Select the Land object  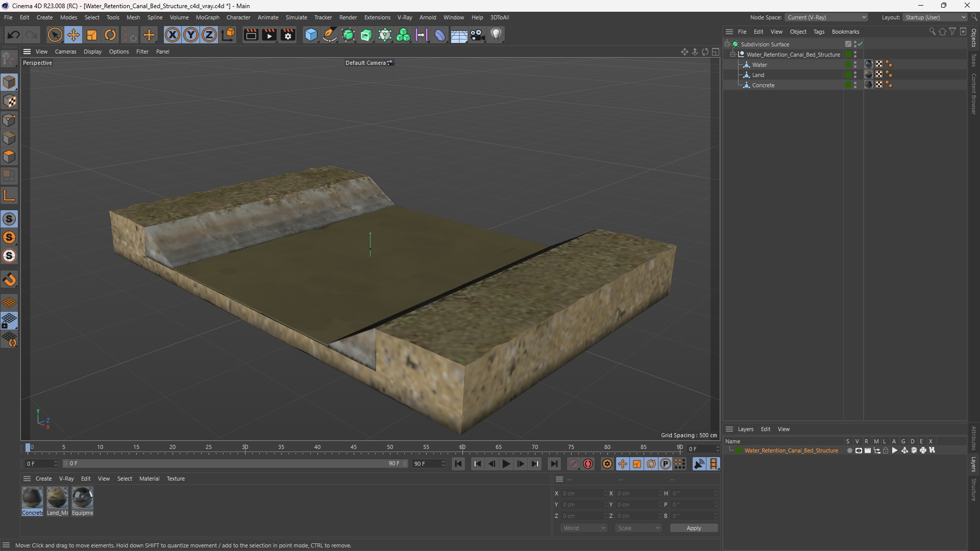[x=758, y=75]
